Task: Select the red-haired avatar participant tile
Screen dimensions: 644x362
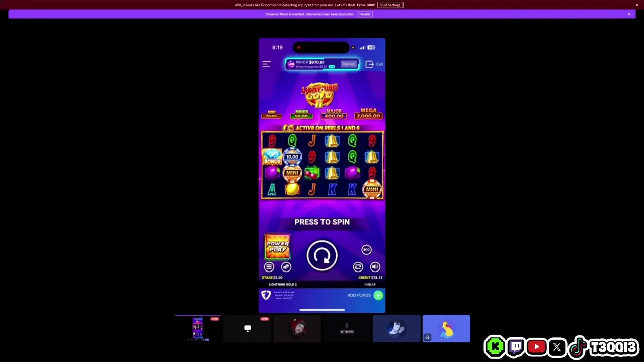Action: pyautogui.click(x=297, y=329)
